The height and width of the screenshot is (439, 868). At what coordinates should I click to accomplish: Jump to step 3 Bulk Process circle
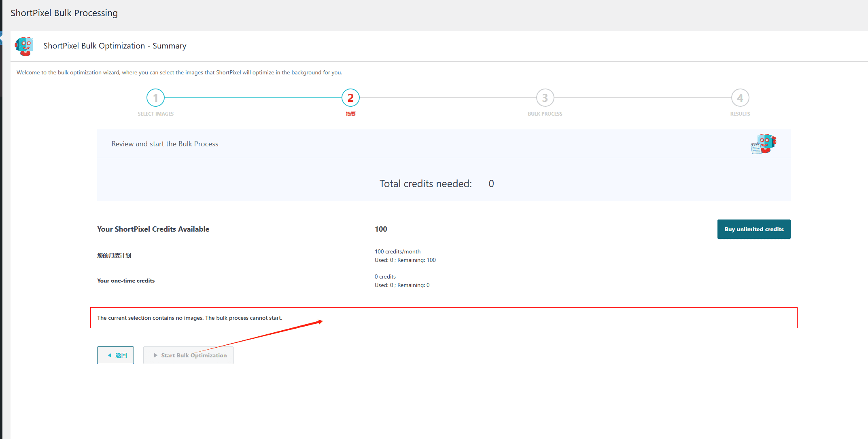[x=545, y=98]
